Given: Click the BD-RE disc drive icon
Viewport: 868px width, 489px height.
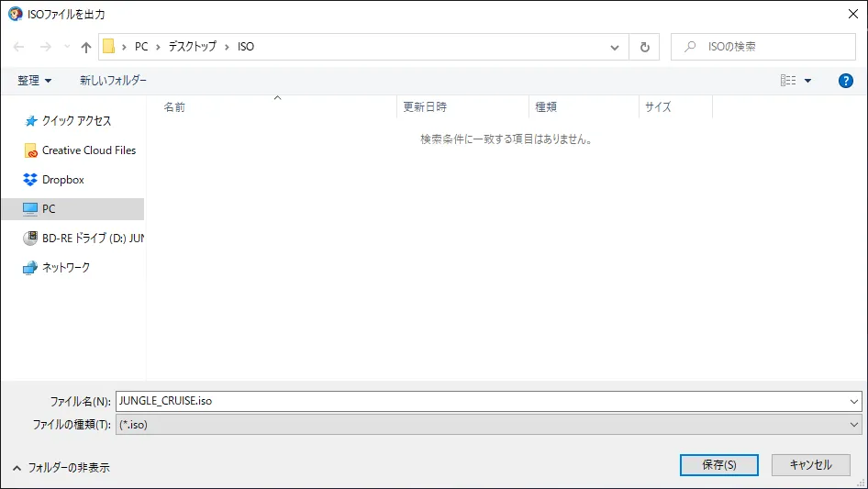Looking at the screenshot, I should click(x=30, y=239).
